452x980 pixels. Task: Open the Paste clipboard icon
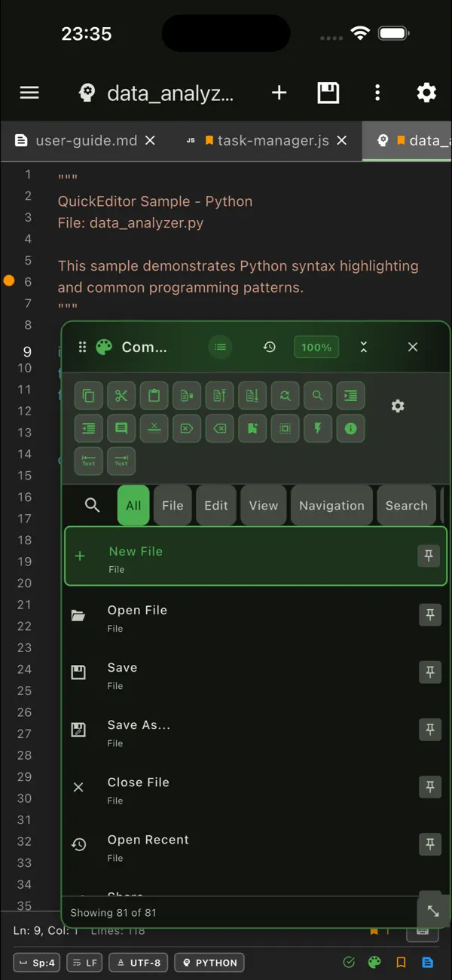pos(154,396)
